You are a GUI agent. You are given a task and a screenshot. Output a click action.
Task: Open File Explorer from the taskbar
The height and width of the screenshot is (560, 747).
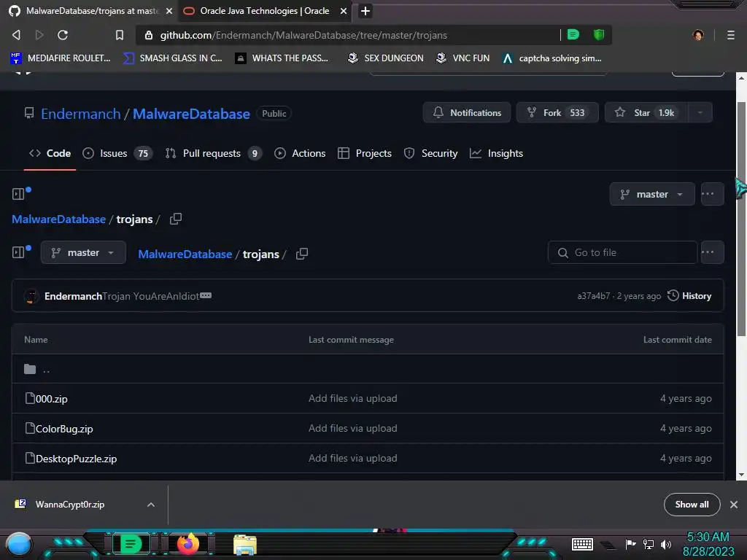tap(245, 544)
